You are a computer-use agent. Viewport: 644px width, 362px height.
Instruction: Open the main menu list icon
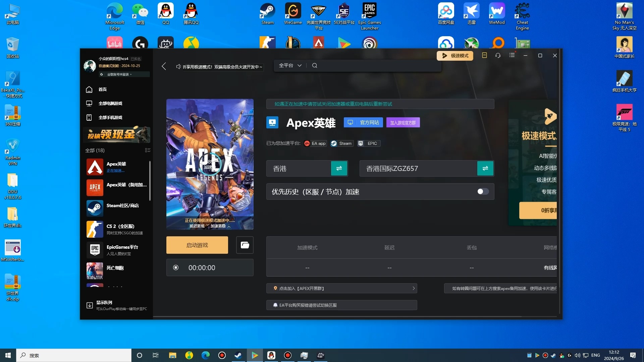512,55
